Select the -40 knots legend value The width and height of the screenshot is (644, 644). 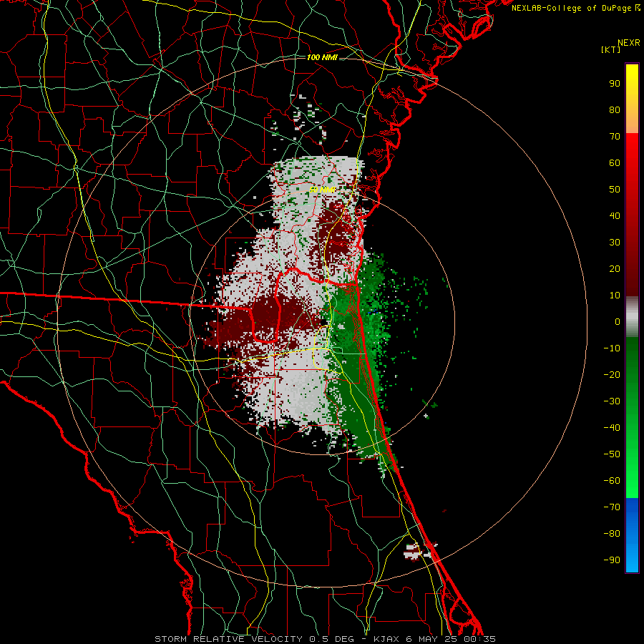click(612, 428)
